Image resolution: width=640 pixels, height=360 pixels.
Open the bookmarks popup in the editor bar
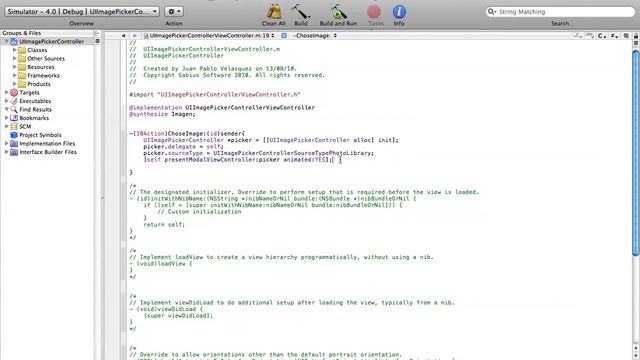coord(577,36)
